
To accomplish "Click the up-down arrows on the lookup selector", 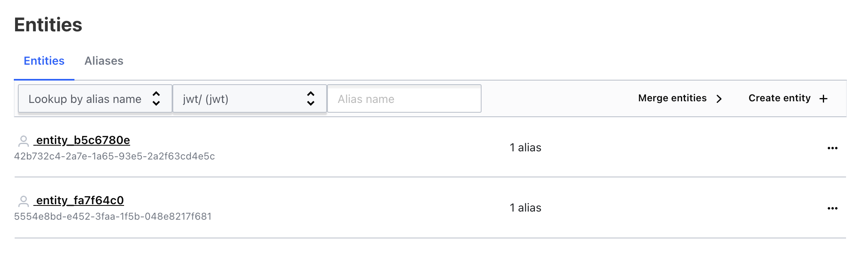I will coord(156,98).
